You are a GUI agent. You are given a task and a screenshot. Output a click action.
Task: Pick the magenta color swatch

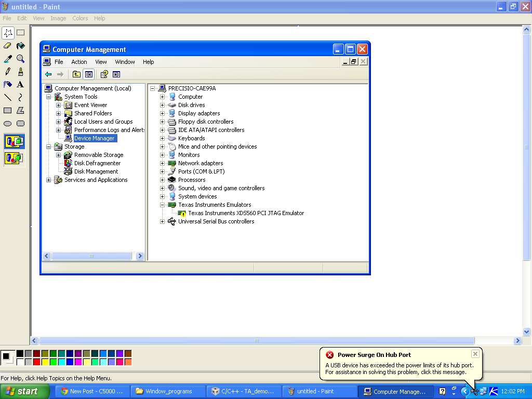[78, 362]
